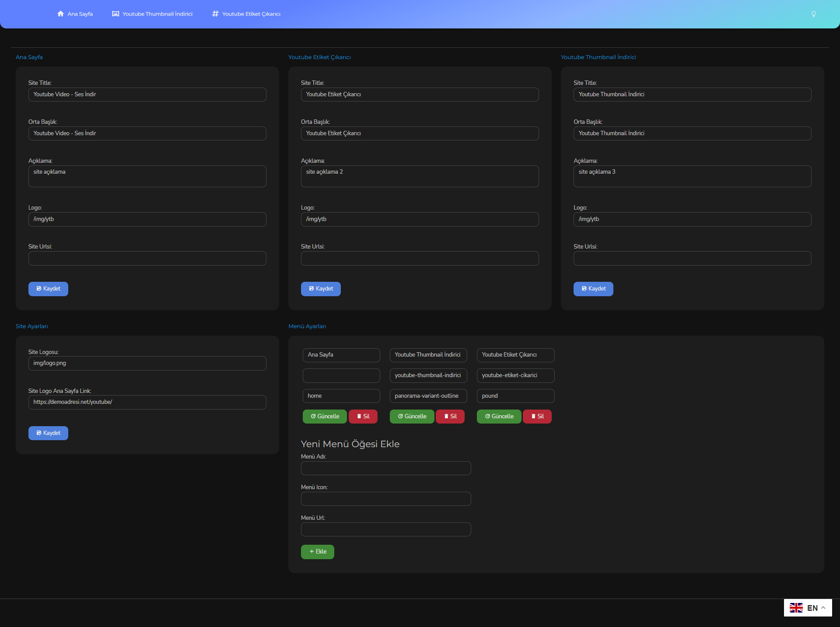840x627 pixels.
Task: Focus the Menü Url input field
Action: pyautogui.click(x=386, y=529)
